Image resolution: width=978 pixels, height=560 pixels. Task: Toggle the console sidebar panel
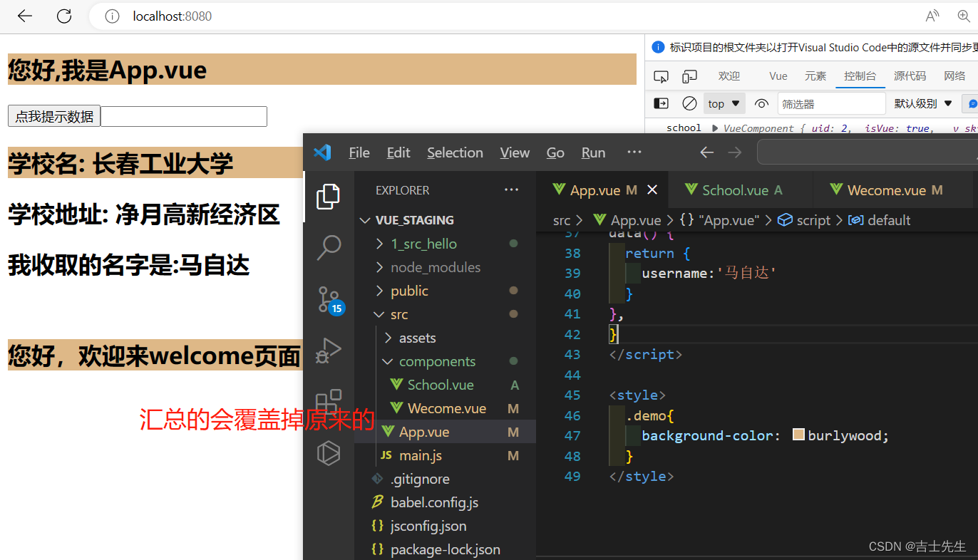point(661,103)
